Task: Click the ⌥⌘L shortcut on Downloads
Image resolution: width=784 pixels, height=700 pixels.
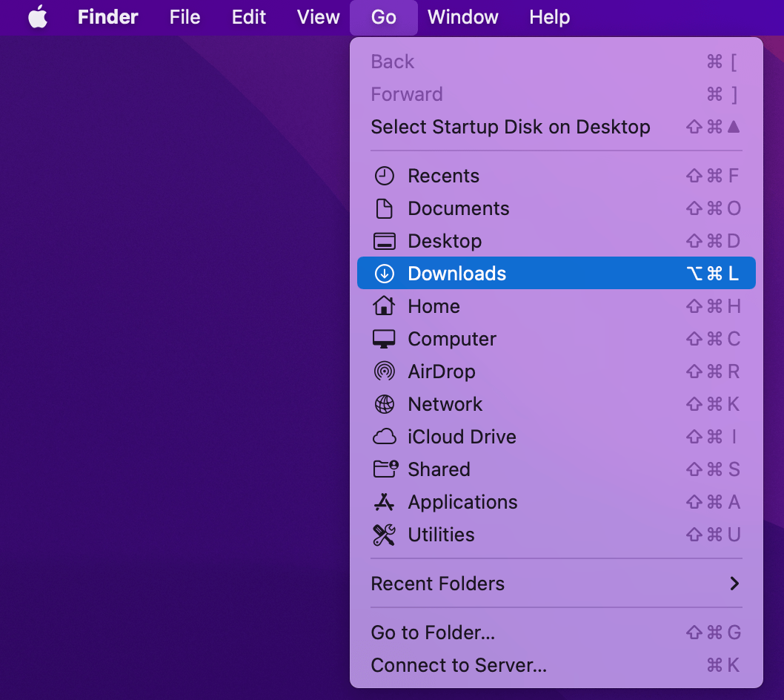Action: tap(713, 274)
